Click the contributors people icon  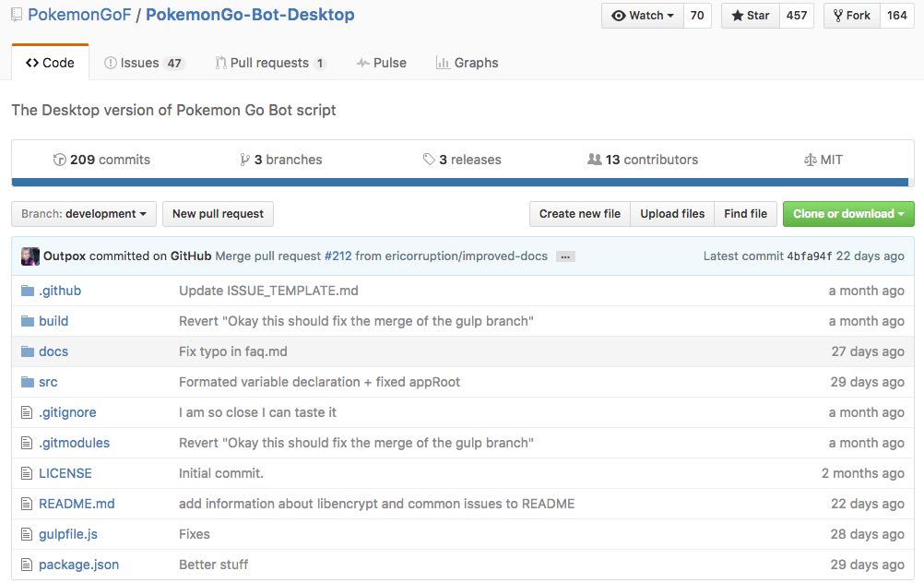594,160
